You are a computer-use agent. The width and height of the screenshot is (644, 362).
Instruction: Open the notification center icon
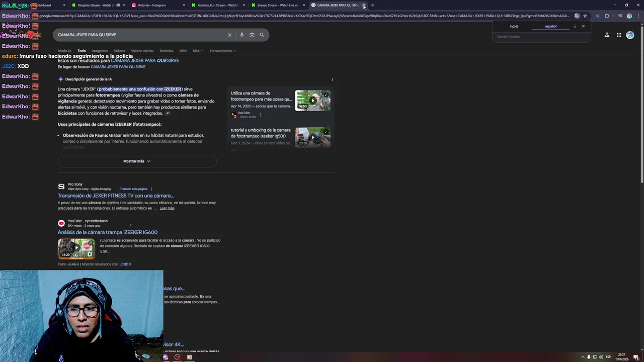click(x=636, y=357)
